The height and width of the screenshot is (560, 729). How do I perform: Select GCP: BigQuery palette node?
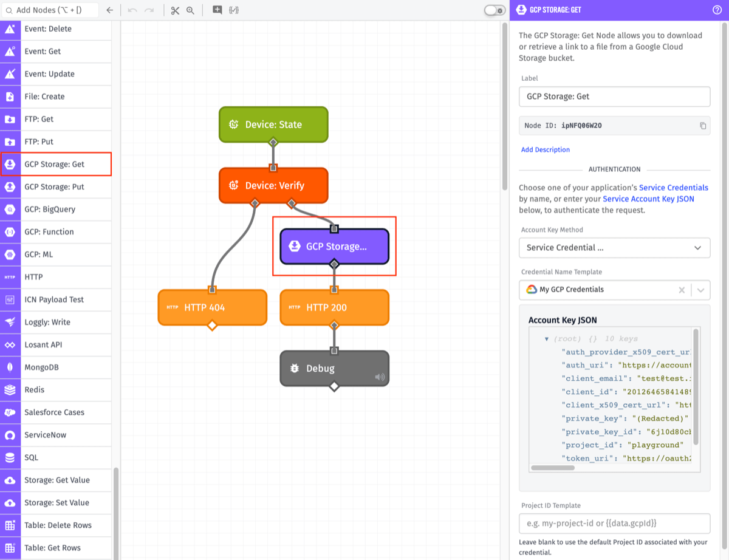point(56,210)
